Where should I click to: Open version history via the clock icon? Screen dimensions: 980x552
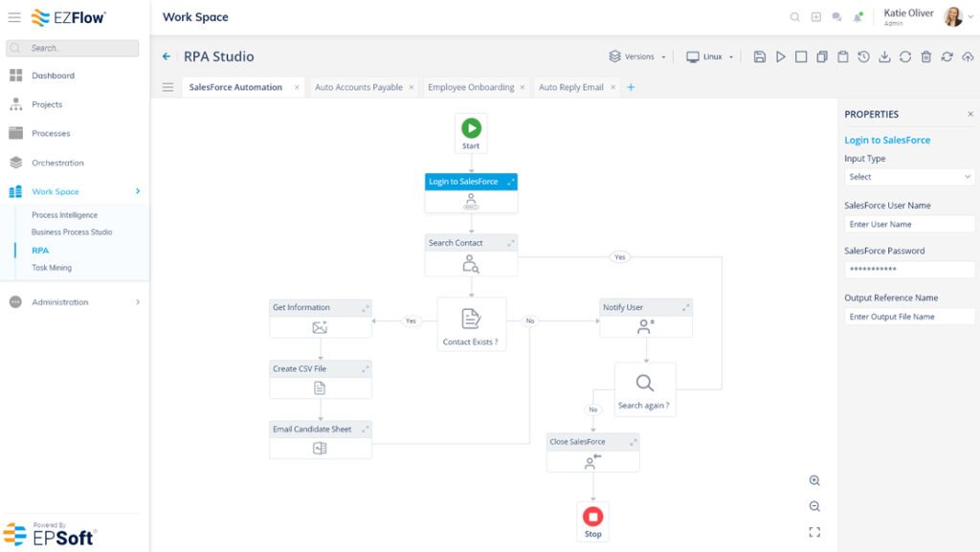863,56
